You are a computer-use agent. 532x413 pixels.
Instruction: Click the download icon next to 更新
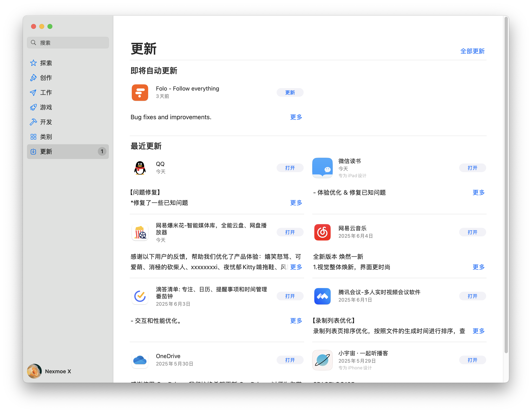pyautogui.click(x=33, y=151)
